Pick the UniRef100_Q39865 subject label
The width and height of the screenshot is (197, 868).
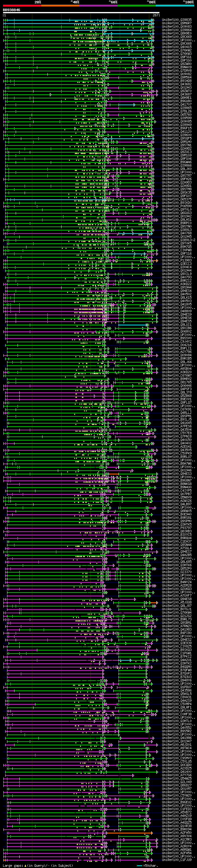click(177, 108)
